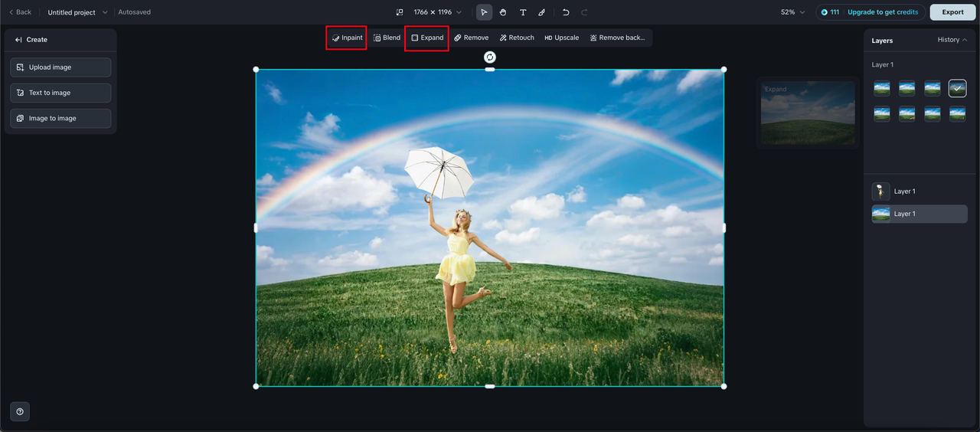Select the brush draw tool
The width and height of the screenshot is (980, 432).
pos(542,12)
